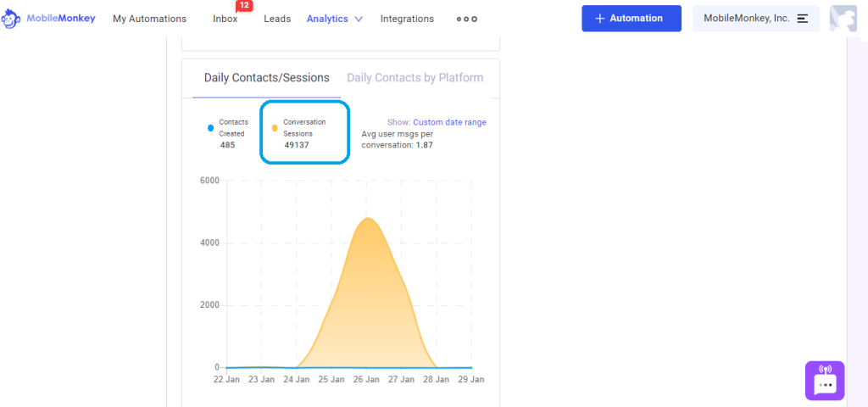This screenshot has width=868, height=407.
Task: Open the purple chatbot widget icon
Action: 825,381
